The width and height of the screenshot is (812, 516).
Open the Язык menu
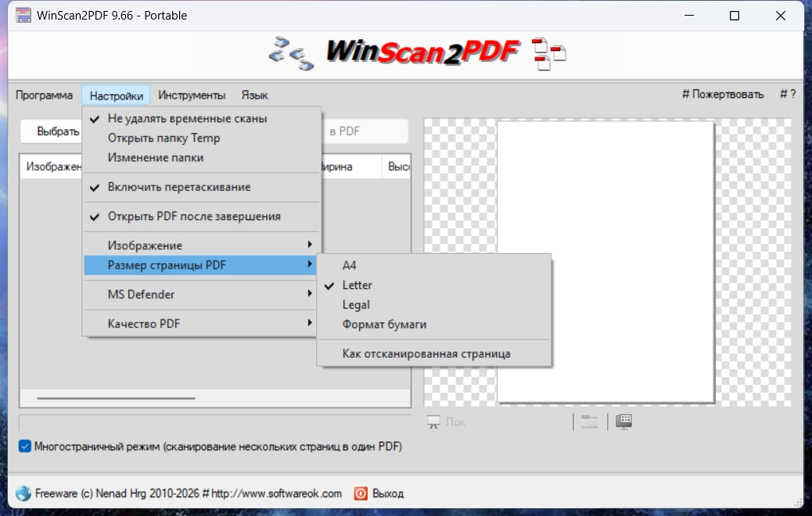[254, 96]
